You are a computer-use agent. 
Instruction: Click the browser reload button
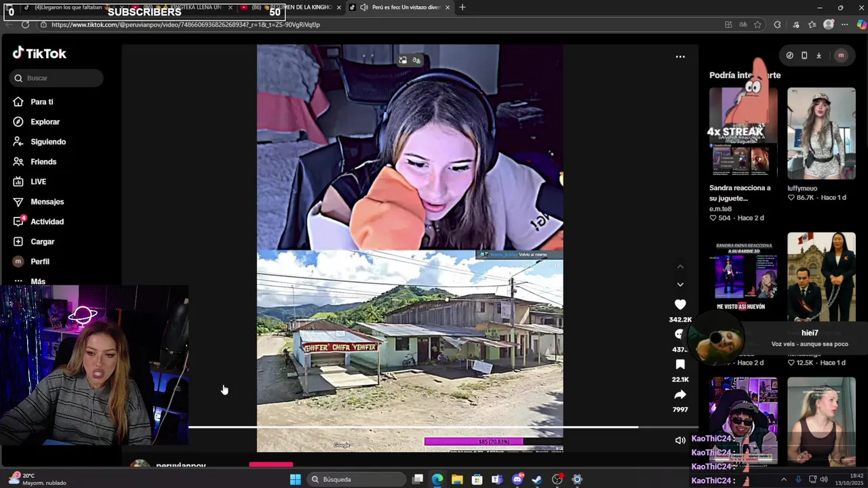point(25,24)
